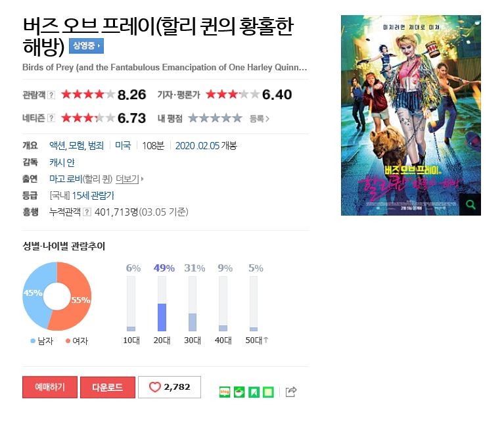
Task: Open cumulative audience help question-mark icon
Action: 87,212
